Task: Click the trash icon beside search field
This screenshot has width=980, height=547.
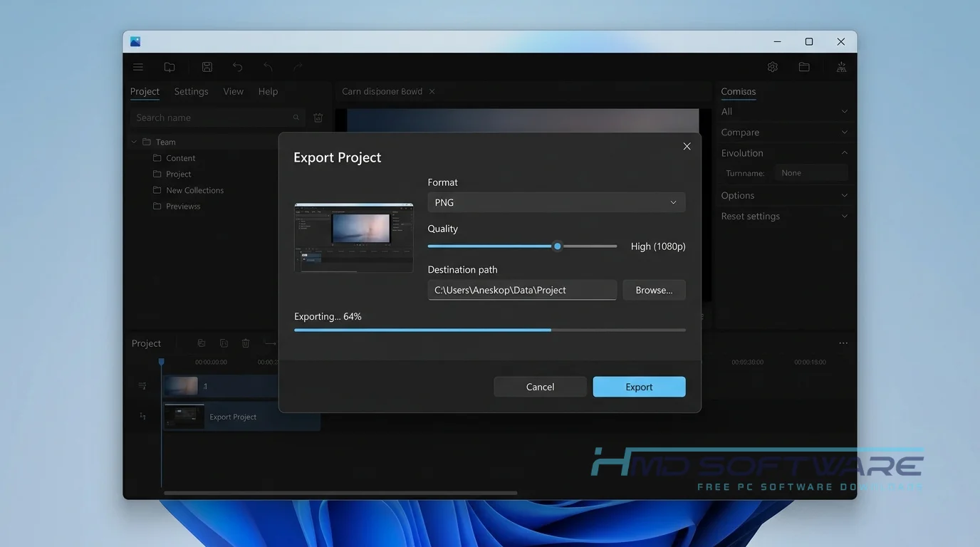Action: (318, 118)
